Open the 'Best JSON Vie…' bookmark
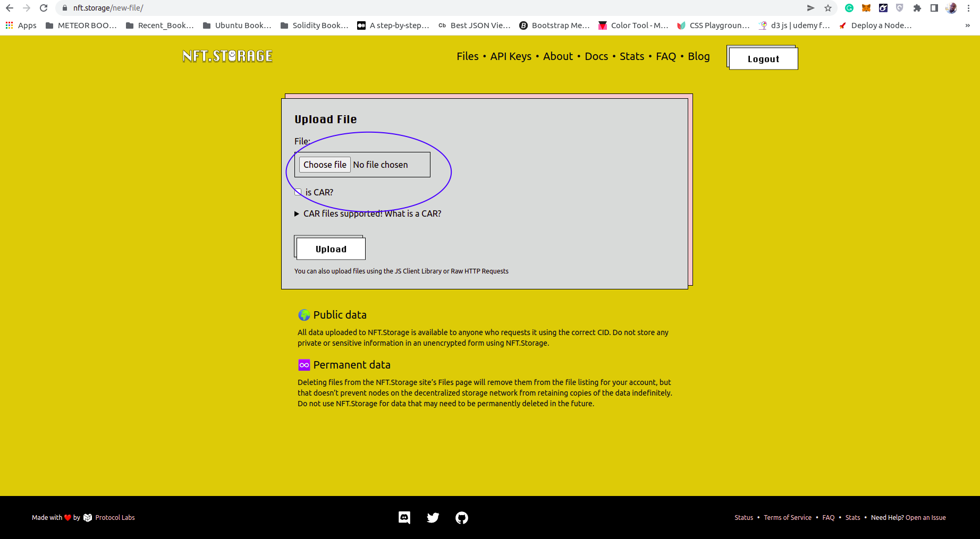This screenshot has width=980, height=539. (x=474, y=25)
